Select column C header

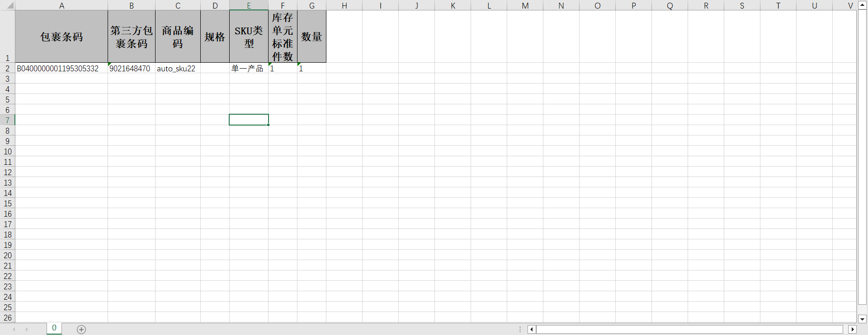click(178, 5)
